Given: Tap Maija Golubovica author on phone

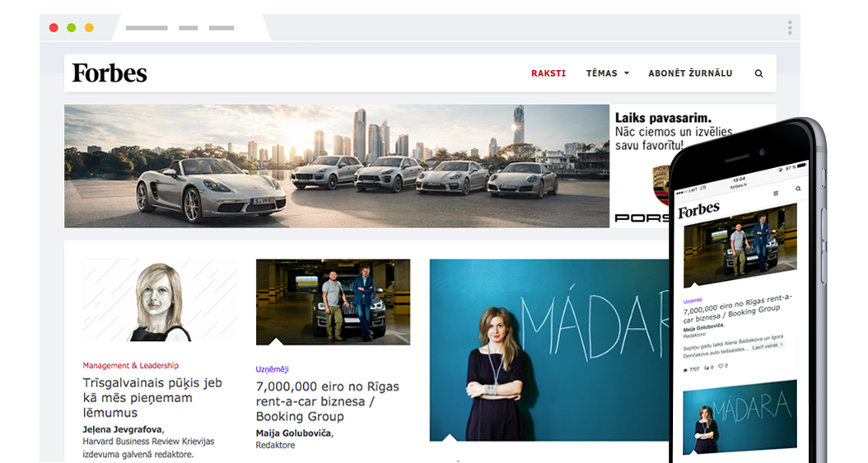Looking at the screenshot, I should click(703, 328).
